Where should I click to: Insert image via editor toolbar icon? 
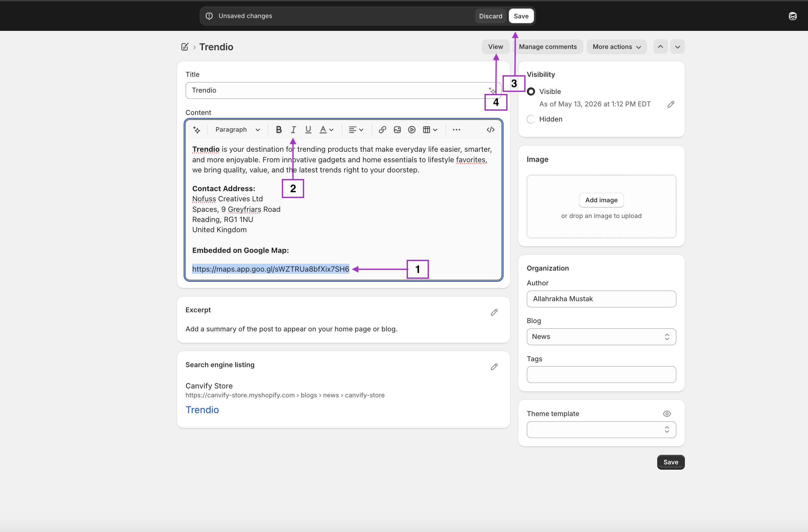click(x=397, y=130)
